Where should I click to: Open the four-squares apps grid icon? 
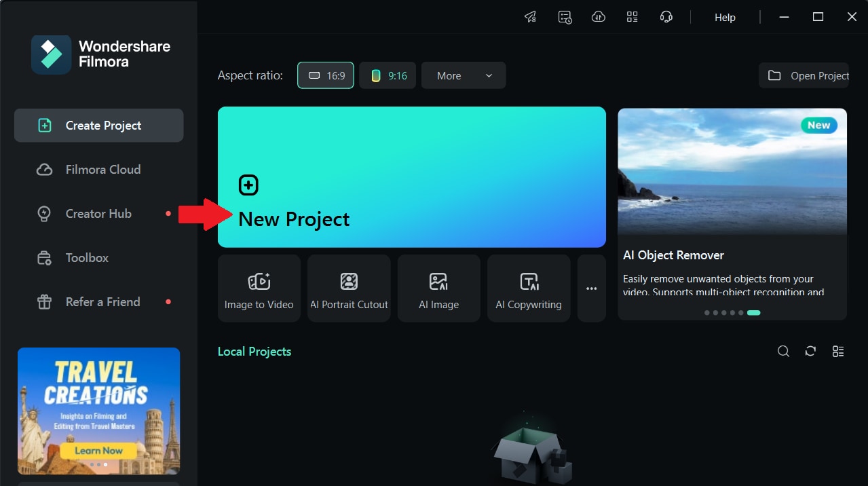[633, 17]
